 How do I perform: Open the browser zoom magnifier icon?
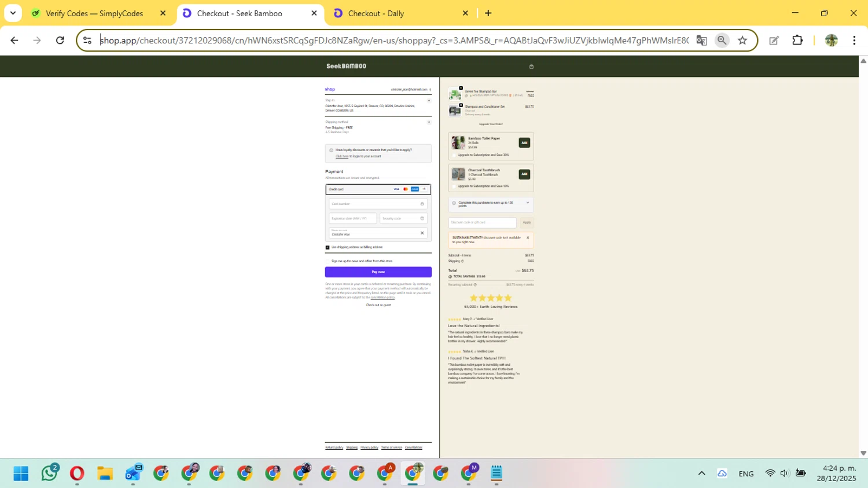722,40
